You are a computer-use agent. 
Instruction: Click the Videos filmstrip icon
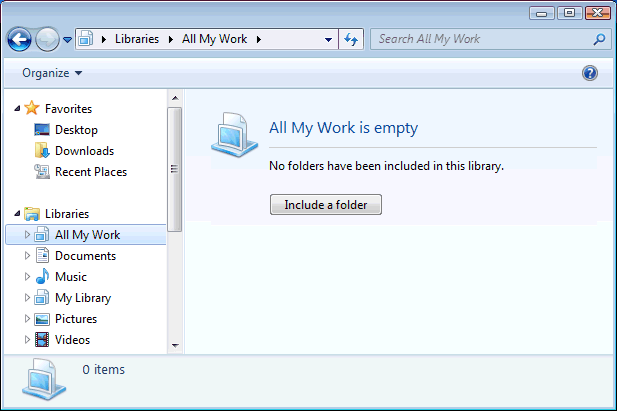(x=42, y=339)
